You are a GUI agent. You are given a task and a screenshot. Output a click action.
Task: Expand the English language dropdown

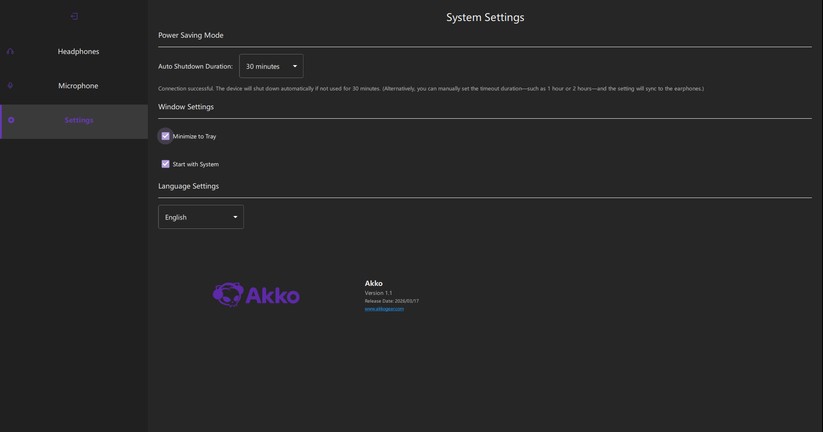[201, 217]
